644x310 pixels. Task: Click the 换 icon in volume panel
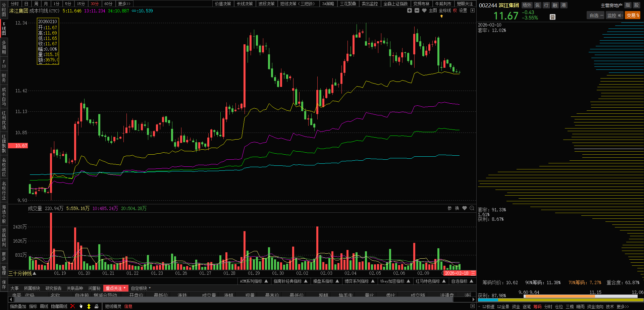coord(457,208)
